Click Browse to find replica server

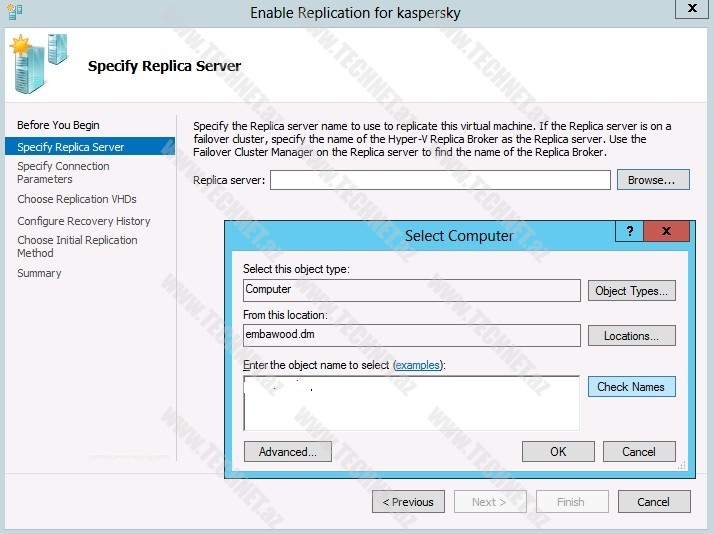coord(652,180)
